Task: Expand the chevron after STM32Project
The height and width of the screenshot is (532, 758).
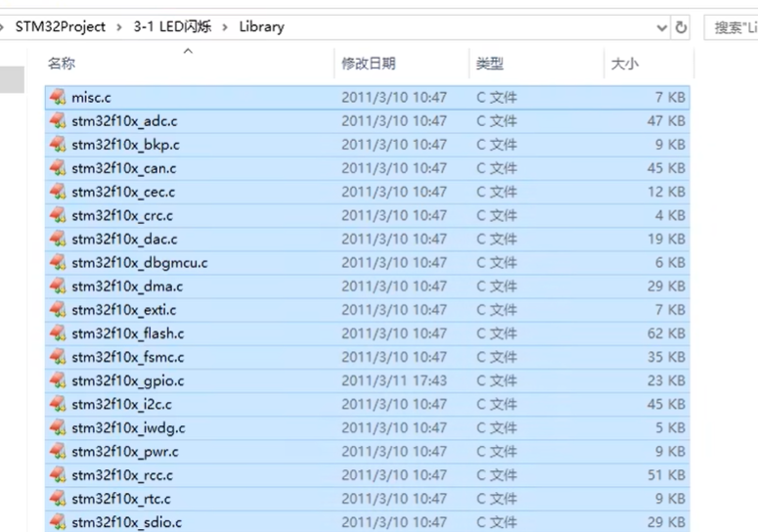Action: click(119, 27)
